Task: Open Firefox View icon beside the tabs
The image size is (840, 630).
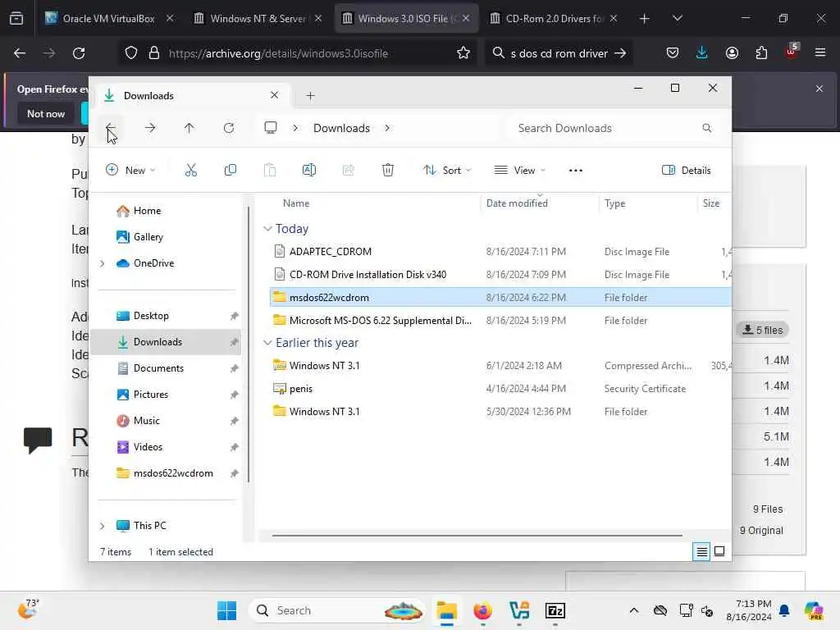Action: (x=16, y=18)
